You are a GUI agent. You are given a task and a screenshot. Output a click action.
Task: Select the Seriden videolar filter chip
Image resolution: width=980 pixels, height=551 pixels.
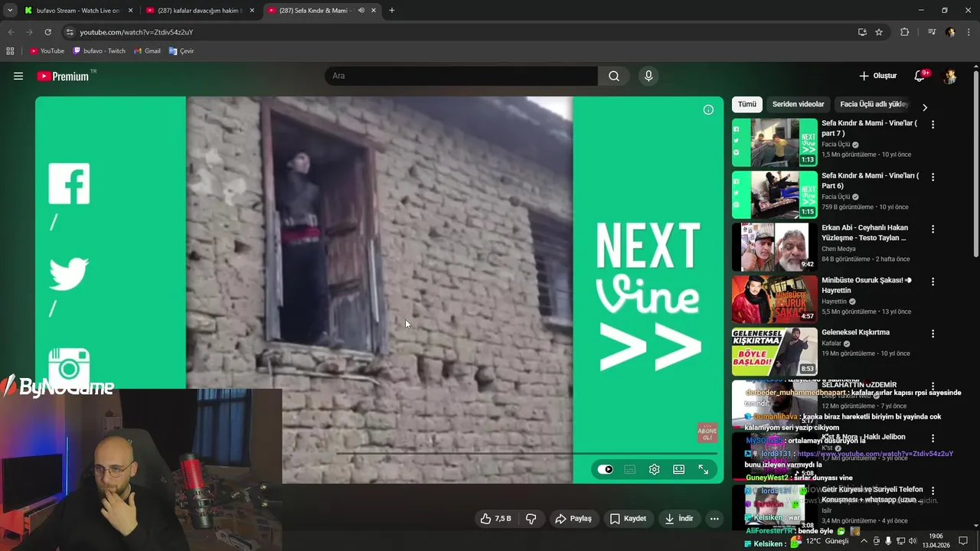click(798, 105)
